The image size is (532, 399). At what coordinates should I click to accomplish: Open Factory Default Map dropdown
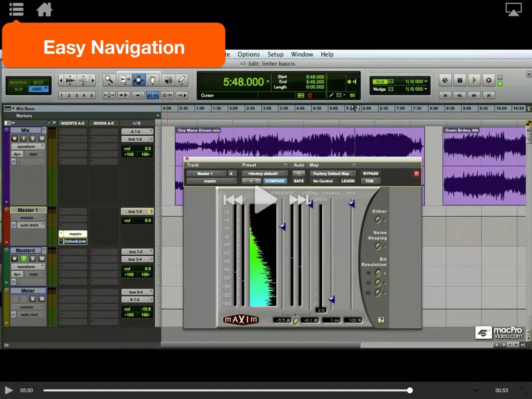(x=332, y=173)
